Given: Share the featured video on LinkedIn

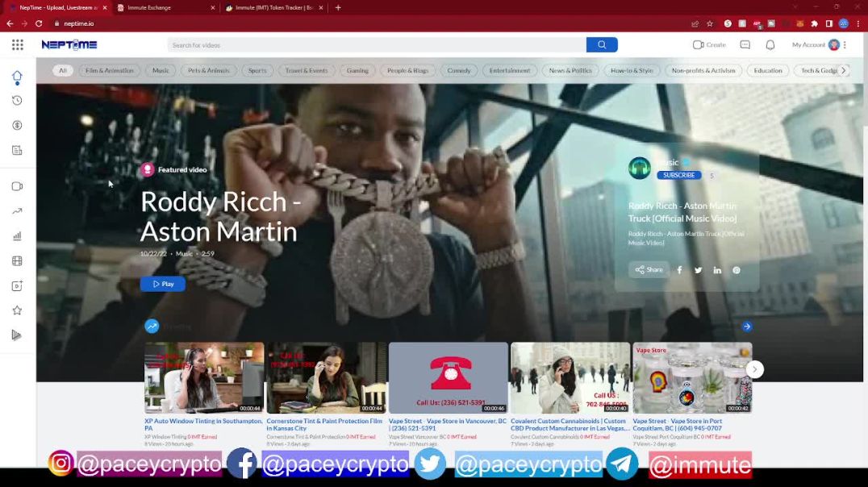Looking at the screenshot, I should (x=717, y=270).
